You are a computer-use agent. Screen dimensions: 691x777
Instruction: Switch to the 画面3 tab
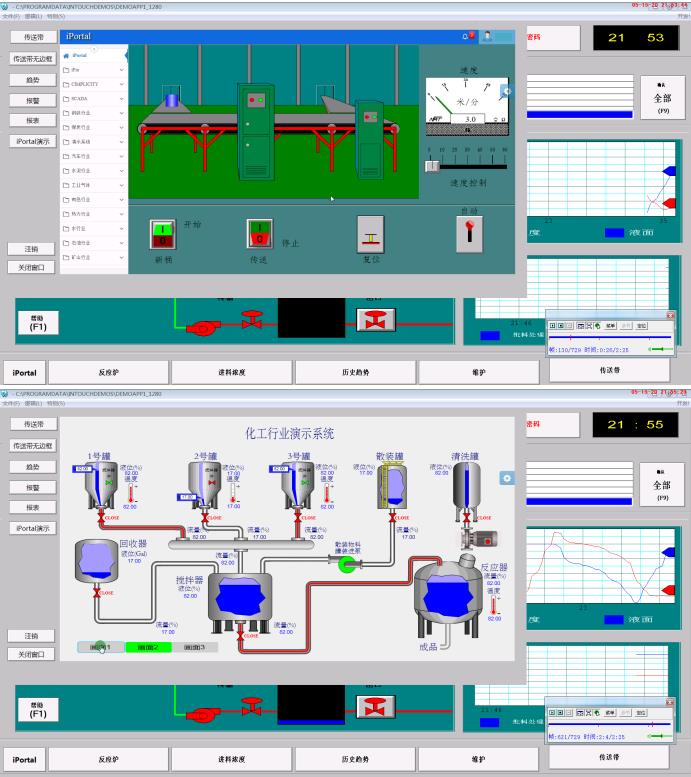pyautogui.click(x=195, y=647)
